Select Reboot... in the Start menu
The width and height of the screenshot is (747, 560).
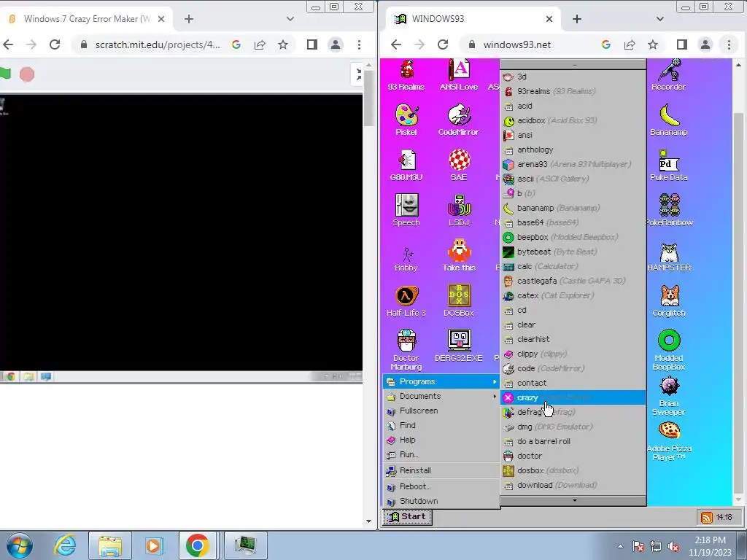coord(441,486)
